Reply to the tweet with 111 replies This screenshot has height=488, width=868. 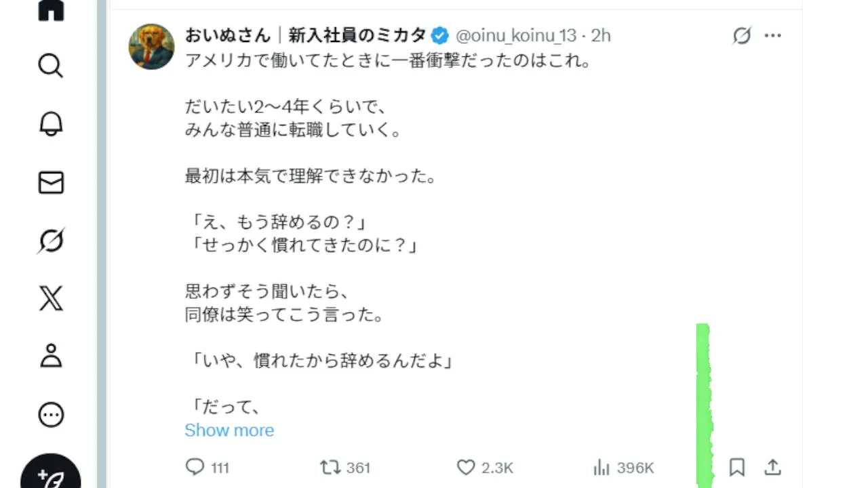click(195, 467)
